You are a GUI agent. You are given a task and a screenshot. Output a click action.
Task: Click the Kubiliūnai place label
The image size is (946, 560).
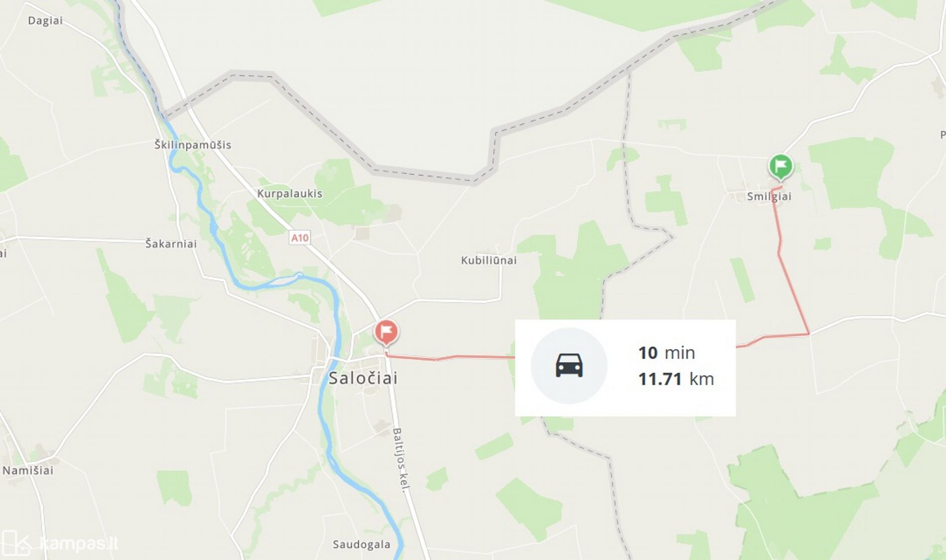(488, 260)
